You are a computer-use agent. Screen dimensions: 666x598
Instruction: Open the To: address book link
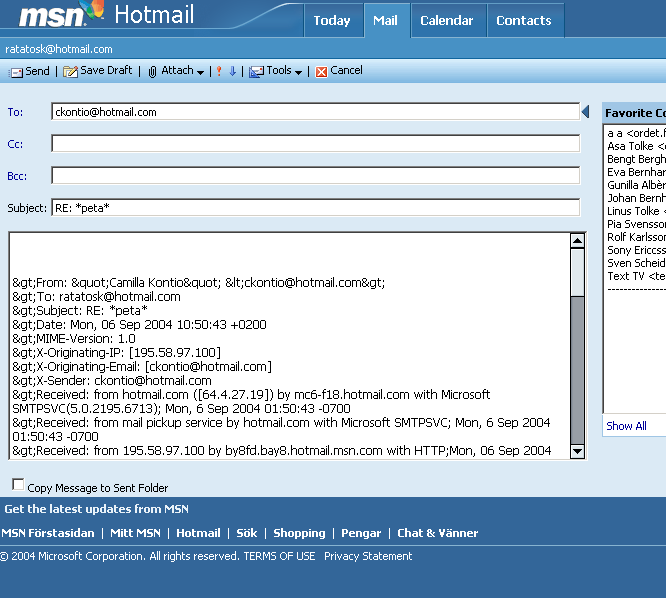[x=15, y=112]
